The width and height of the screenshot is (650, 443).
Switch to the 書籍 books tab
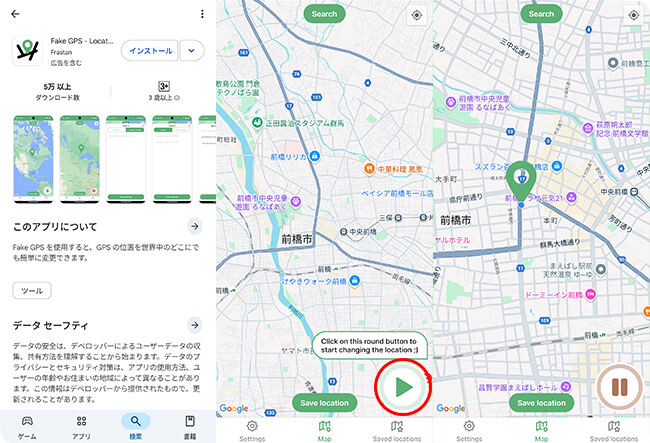(190, 428)
